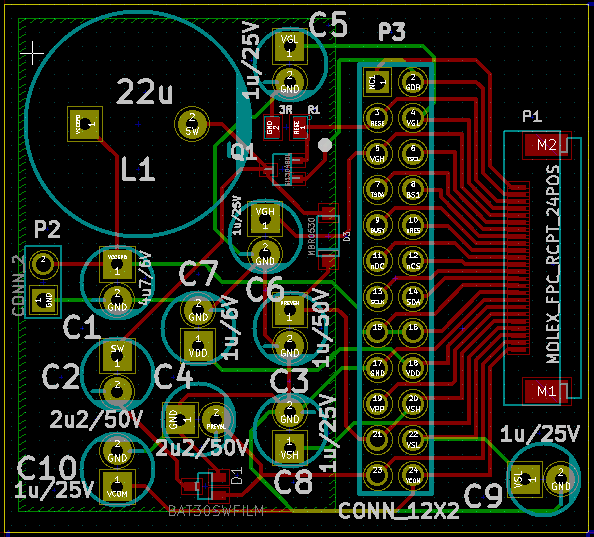Screen dimensions: 594x537
Task: Click the Q1 reference label
Action: pyautogui.click(x=244, y=151)
